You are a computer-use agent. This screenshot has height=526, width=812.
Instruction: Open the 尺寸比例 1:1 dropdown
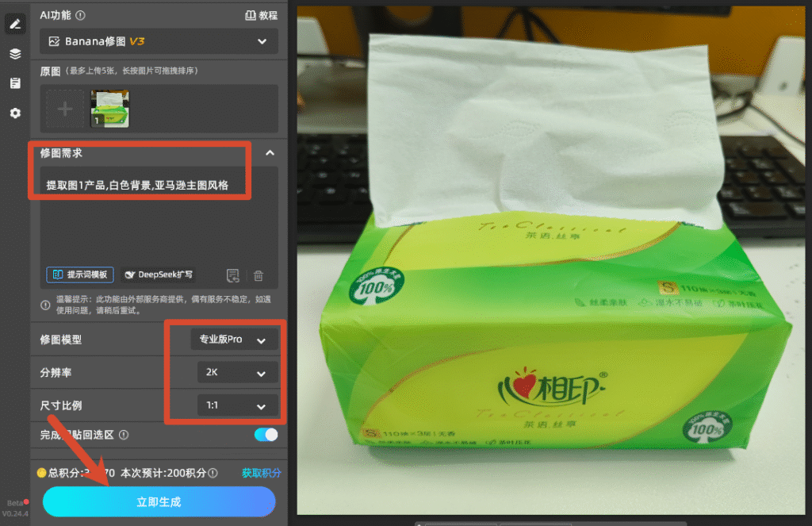(x=238, y=405)
